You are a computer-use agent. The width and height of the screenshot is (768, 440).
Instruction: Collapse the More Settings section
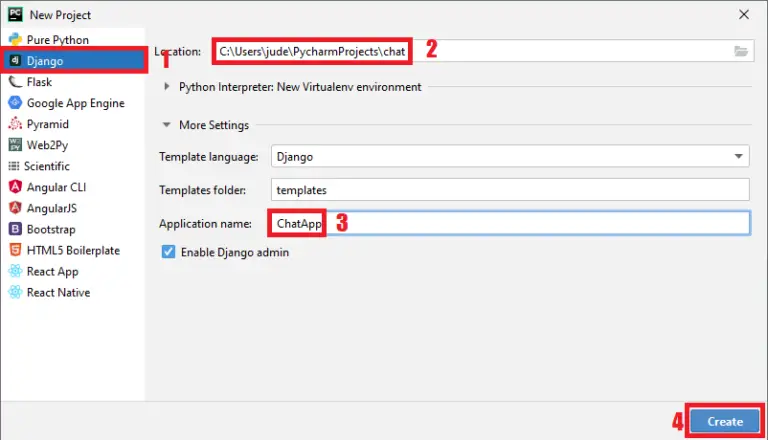point(167,125)
